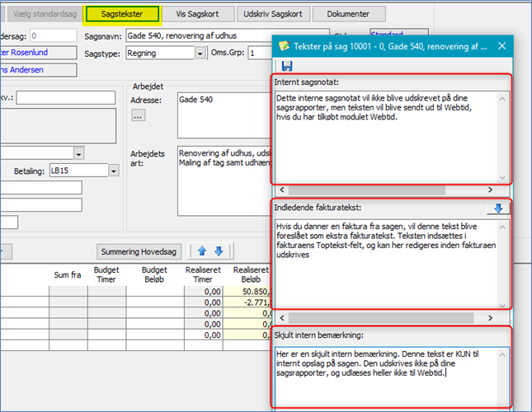Click the horizontal scrollbar under Internt sagsnotat
532x412 pixels.
[388, 190]
